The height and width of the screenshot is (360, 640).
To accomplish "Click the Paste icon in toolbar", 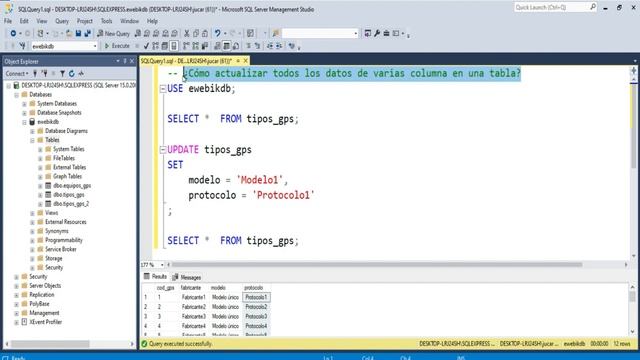I will tap(205, 33).
